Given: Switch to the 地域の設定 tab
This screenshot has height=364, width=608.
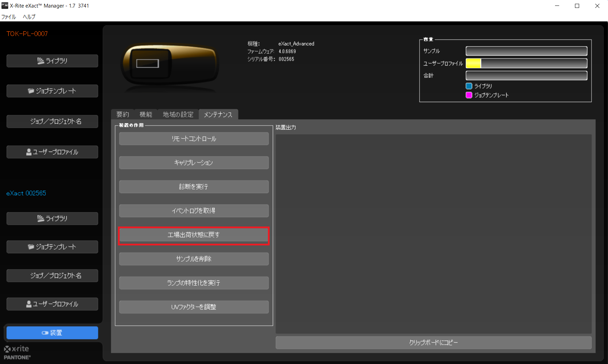Looking at the screenshot, I should click(x=178, y=114).
